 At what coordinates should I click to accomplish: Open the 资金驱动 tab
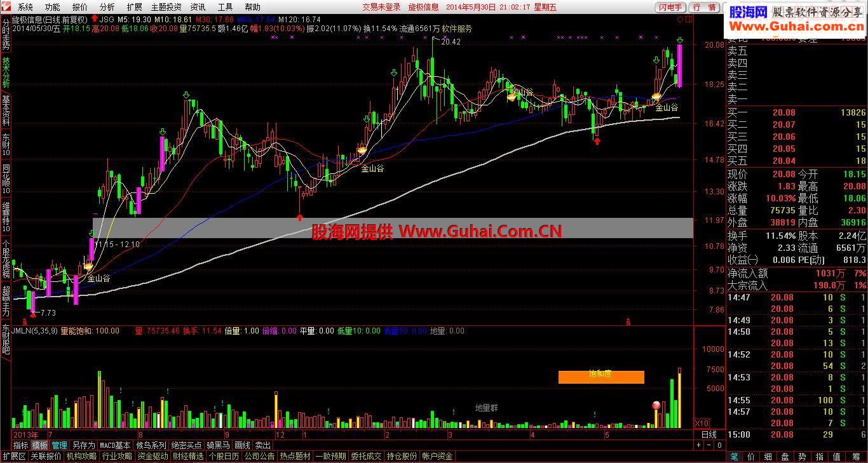[153, 457]
